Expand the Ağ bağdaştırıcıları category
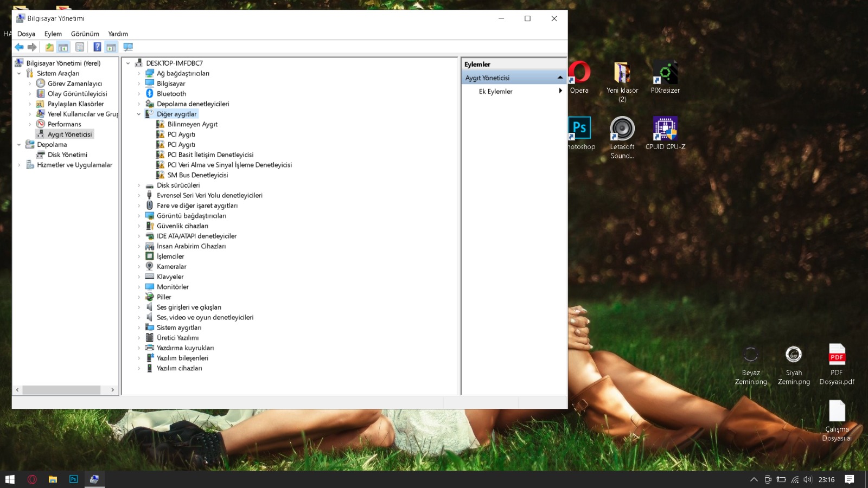 coord(139,74)
